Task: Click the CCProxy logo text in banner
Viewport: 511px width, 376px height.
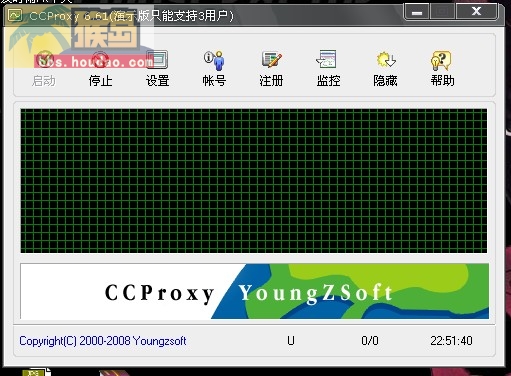Action: pyautogui.click(x=159, y=293)
